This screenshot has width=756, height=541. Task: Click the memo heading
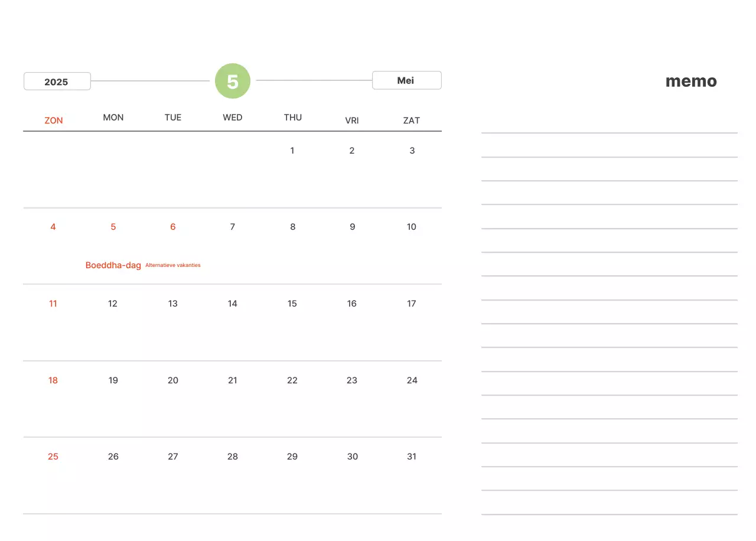coord(691,82)
